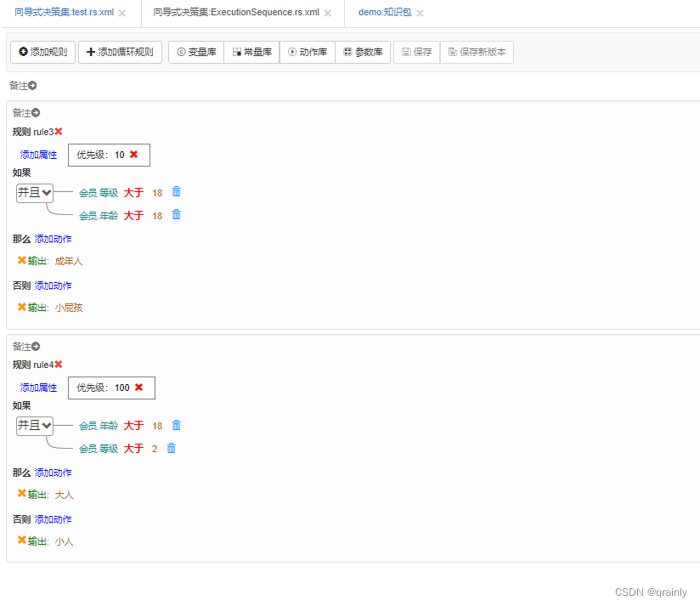Remove the 输出: 小屁孩 action

21,307
